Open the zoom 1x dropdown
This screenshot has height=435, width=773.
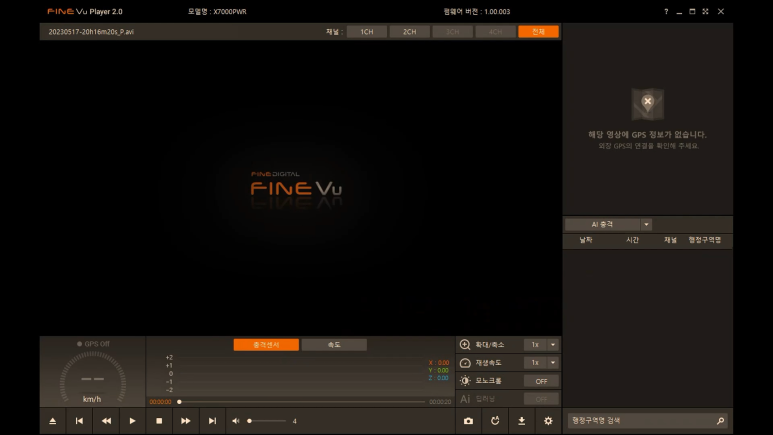tap(541, 344)
